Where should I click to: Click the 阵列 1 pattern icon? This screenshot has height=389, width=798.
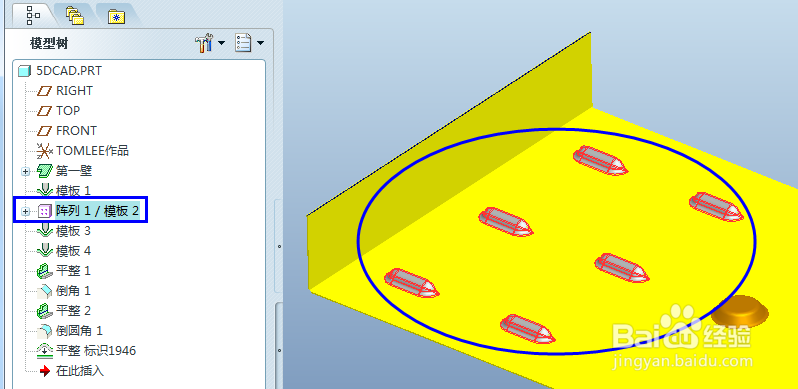pos(45,211)
